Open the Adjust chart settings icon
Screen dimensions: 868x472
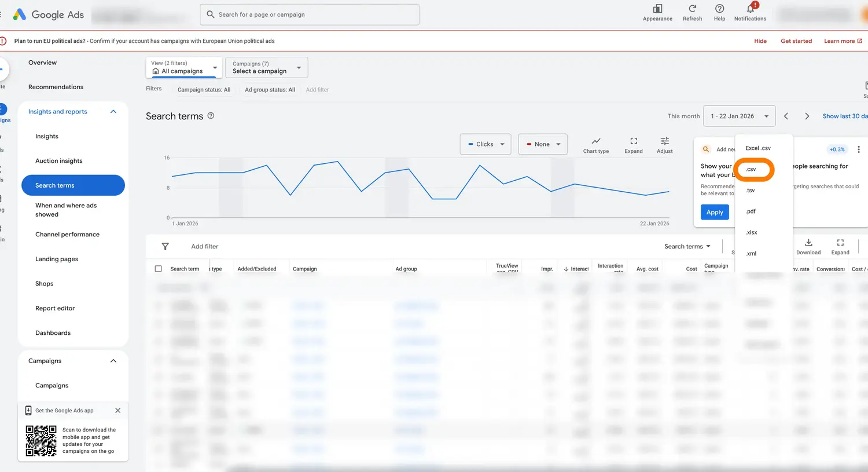click(664, 144)
